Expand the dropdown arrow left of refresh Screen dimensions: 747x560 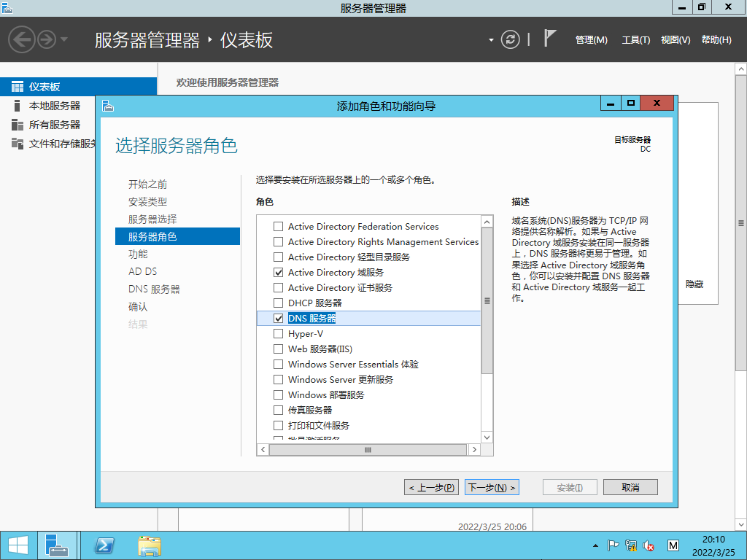[x=491, y=40]
